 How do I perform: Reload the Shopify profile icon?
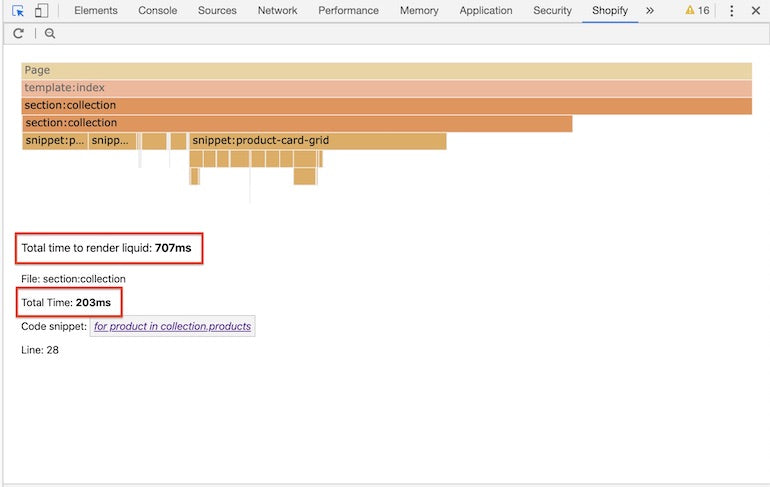18,33
